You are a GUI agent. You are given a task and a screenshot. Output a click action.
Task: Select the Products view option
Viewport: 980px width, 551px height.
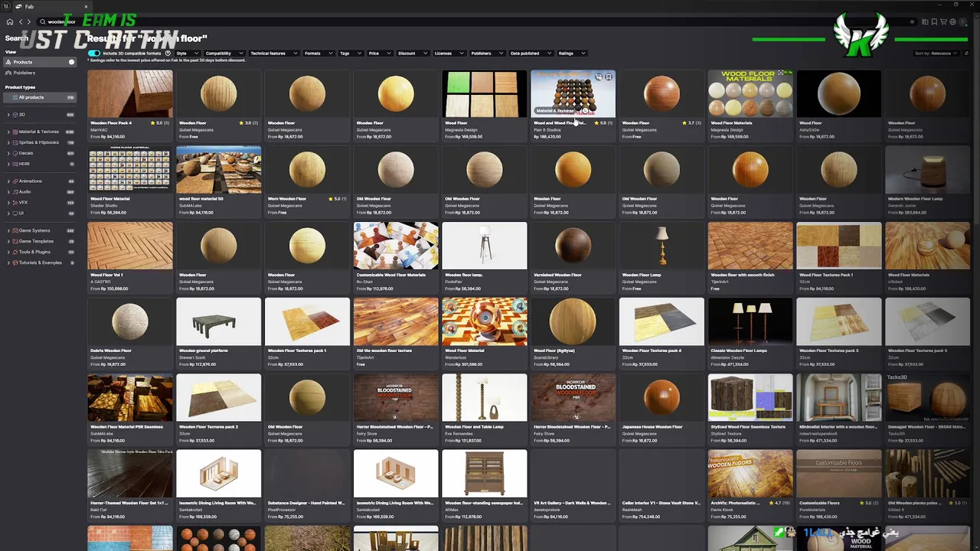coord(41,62)
